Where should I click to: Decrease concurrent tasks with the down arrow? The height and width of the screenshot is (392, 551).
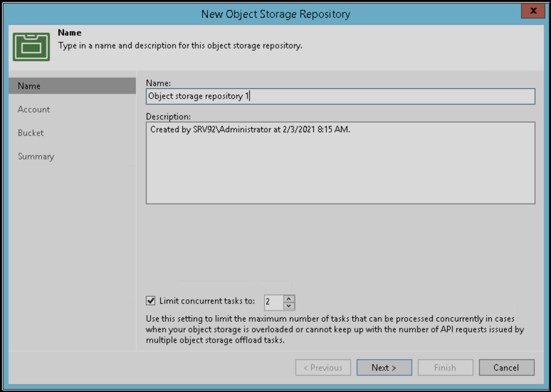tap(289, 306)
